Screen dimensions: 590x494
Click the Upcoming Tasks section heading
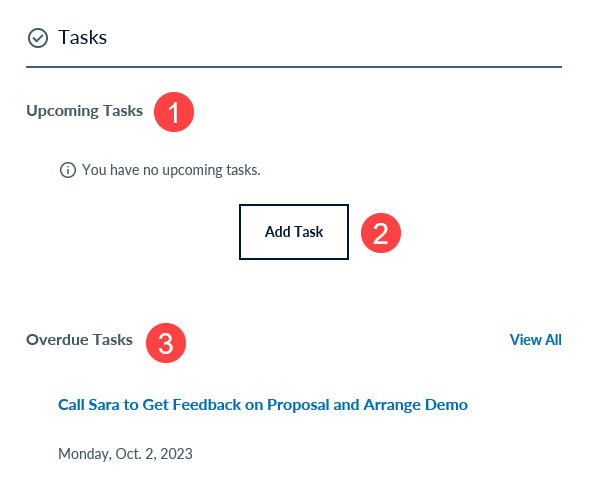(85, 111)
